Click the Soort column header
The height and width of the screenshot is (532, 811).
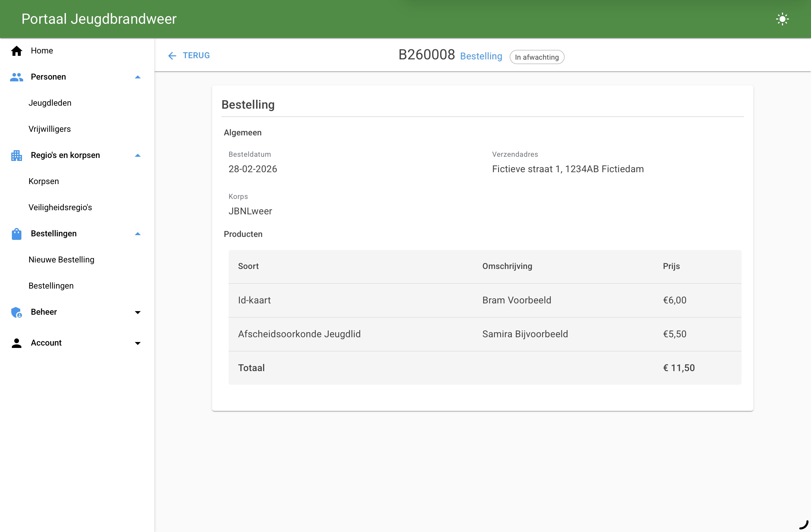248,266
